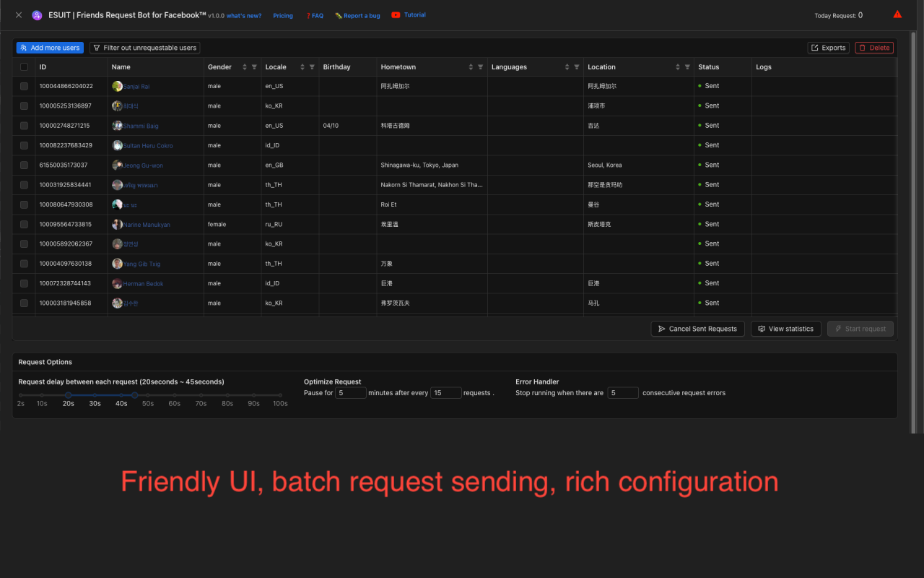The width and height of the screenshot is (924, 578).
Task: Click the sort control on Location column
Action: pyautogui.click(x=678, y=66)
